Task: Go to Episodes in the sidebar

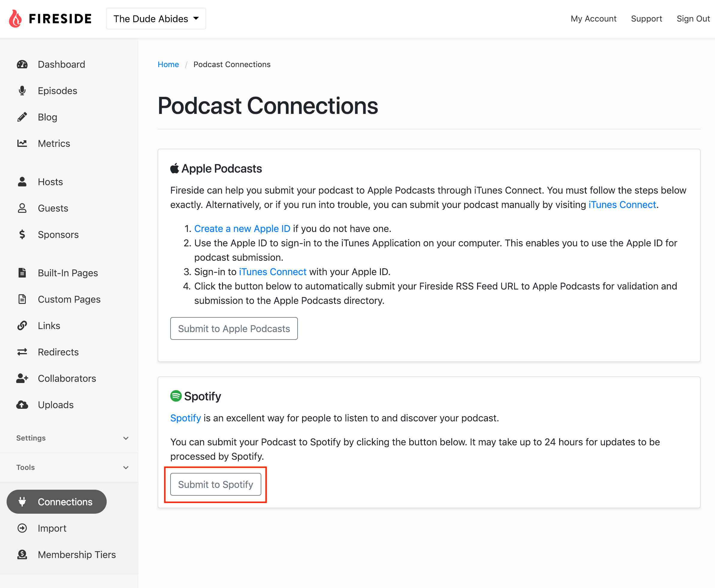Action: (58, 91)
